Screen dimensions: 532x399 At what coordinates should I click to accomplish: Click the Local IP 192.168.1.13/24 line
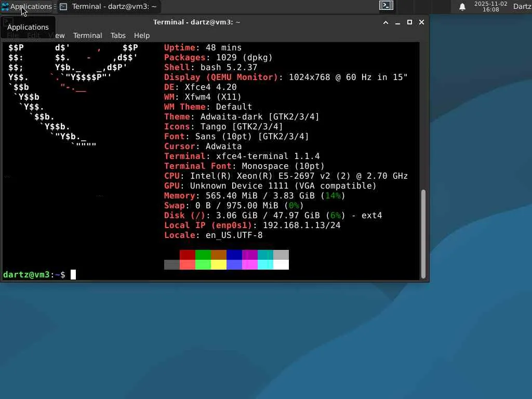(252, 225)
